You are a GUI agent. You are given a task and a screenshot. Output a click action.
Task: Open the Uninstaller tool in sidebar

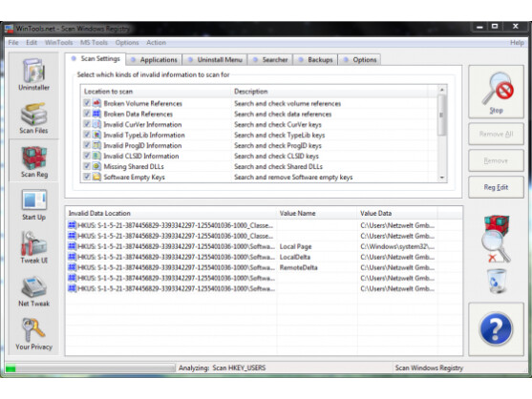(x=34, y=74)
